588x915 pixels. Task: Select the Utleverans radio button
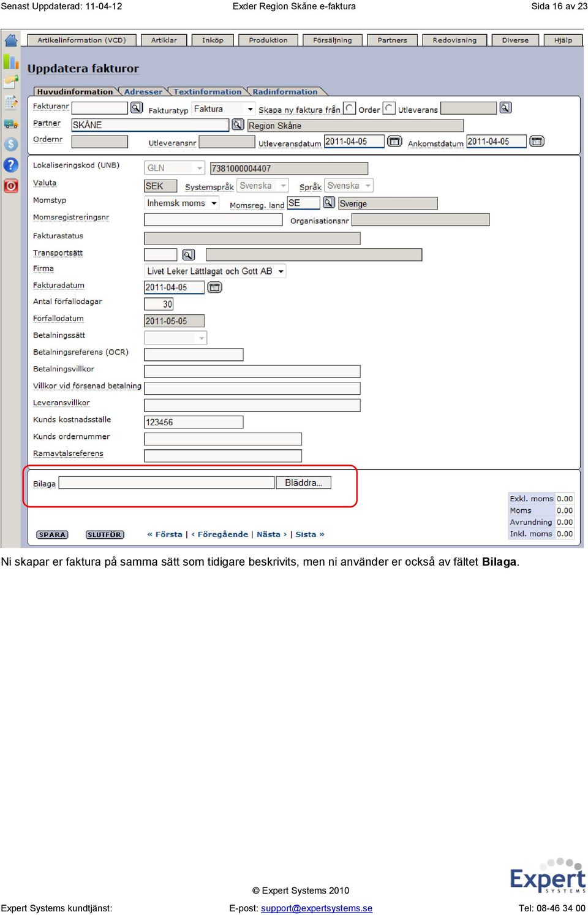click(x=389, y=108)
